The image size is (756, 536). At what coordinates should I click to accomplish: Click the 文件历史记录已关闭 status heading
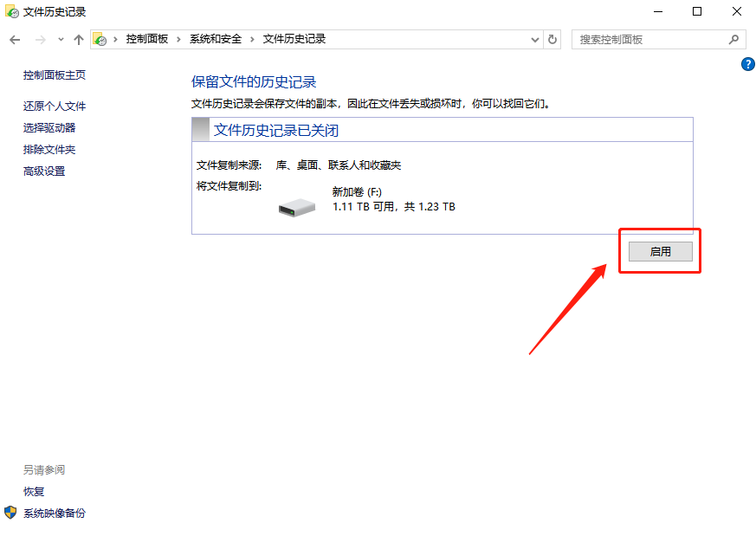point(276,130)
